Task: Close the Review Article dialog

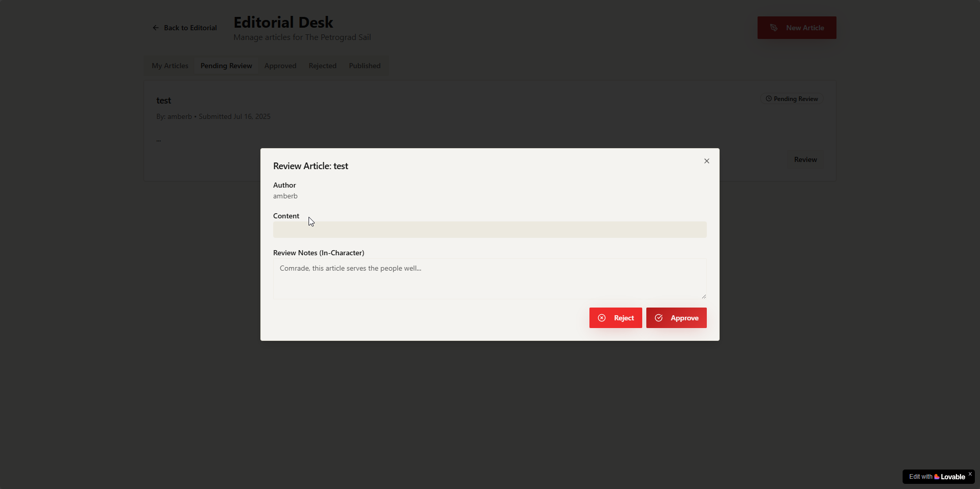Action: tap(707, 161)
